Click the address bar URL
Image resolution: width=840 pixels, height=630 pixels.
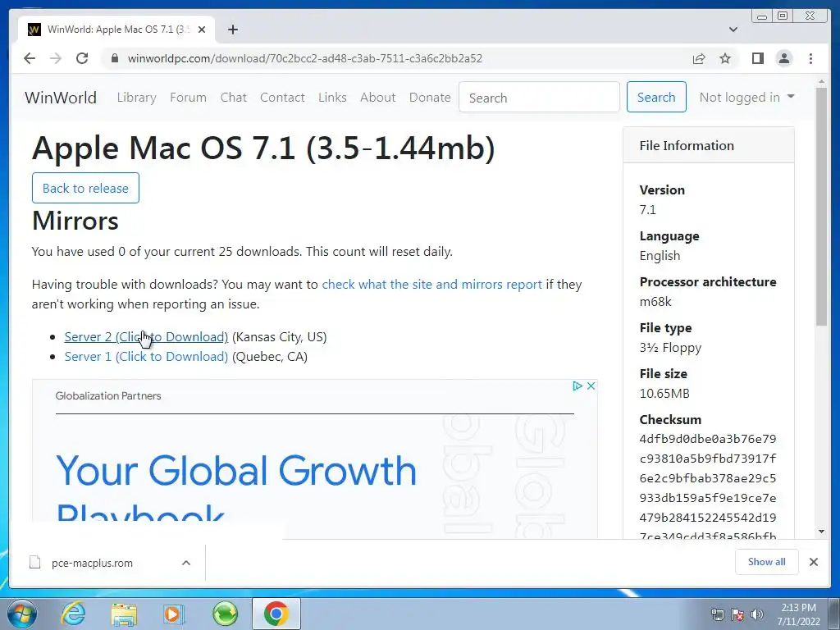click(x=304, y=58)
